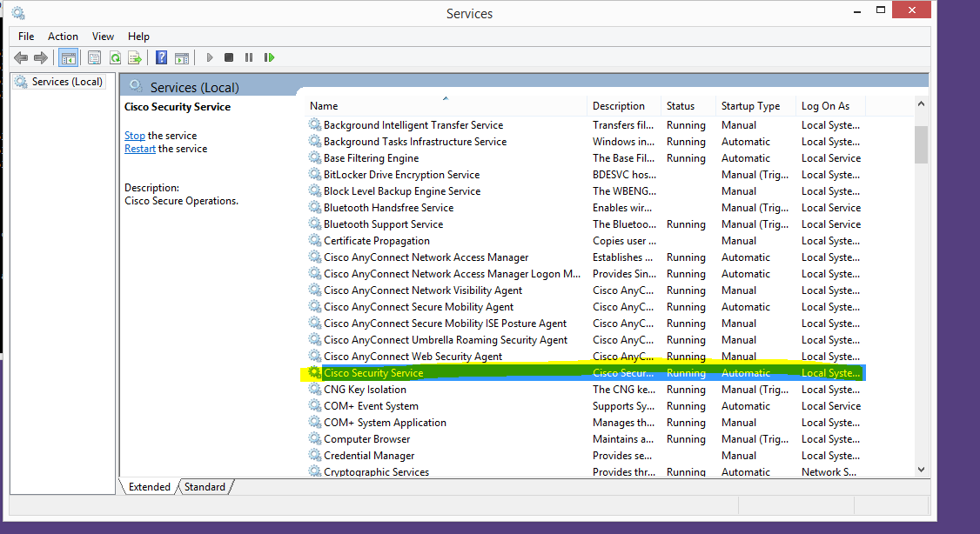Select Cisco AnyConnect Secure Mobility ISE Posture Agent
Screen dimensions: 980x534
[586, 324]
